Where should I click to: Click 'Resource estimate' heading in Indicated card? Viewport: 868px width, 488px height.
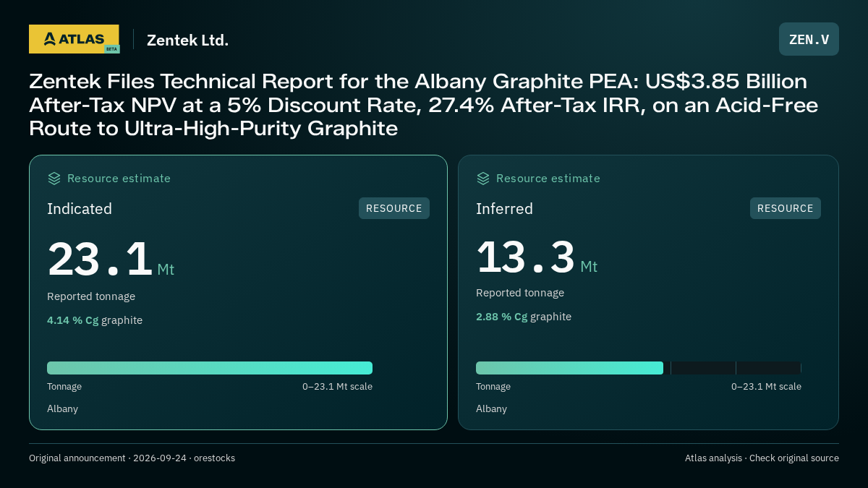[x=119, y=179]
